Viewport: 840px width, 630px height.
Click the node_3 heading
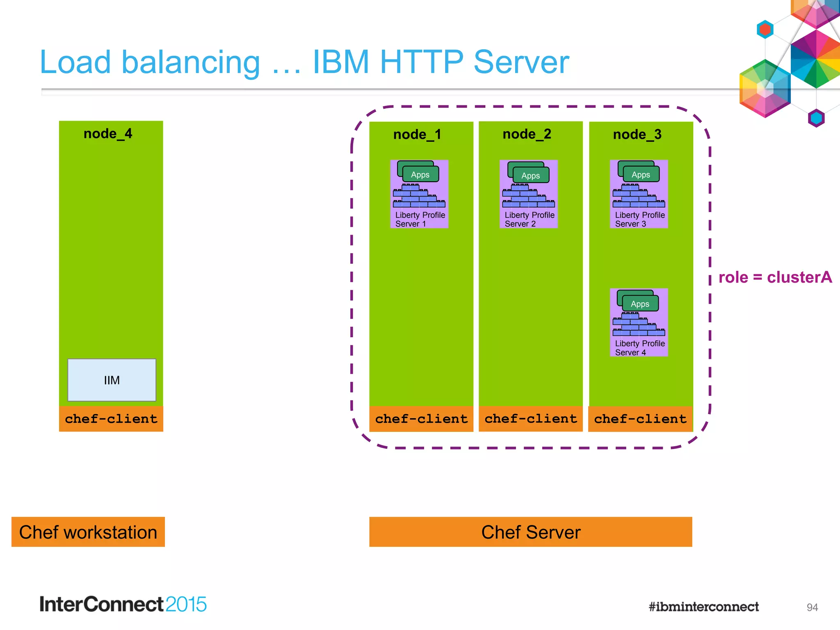(x=637, y=135)
